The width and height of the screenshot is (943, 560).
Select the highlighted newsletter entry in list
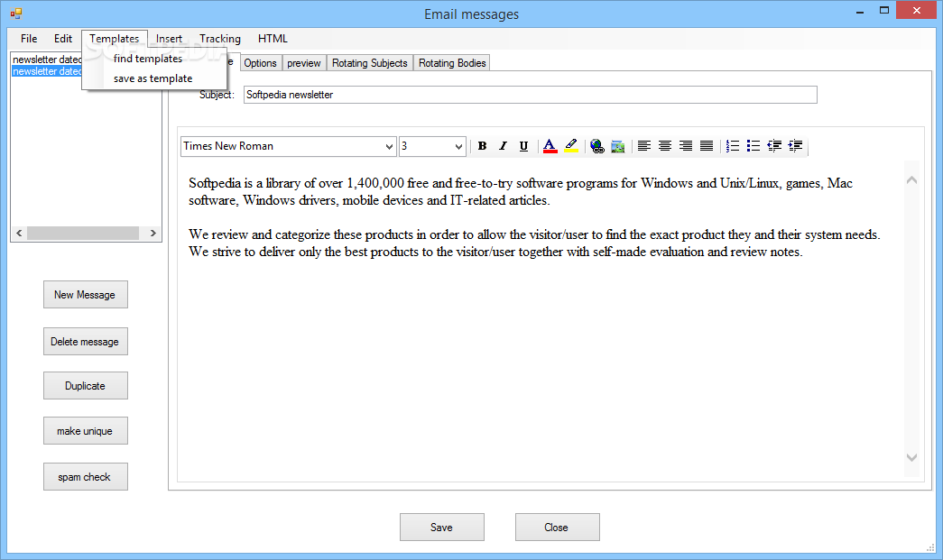point(47,71)
